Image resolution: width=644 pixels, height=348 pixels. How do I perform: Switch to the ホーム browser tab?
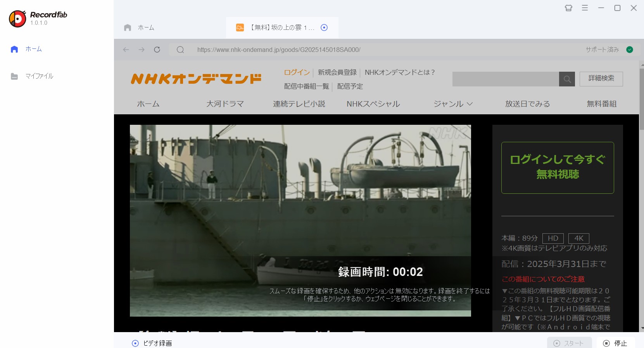tap(139, 28)
